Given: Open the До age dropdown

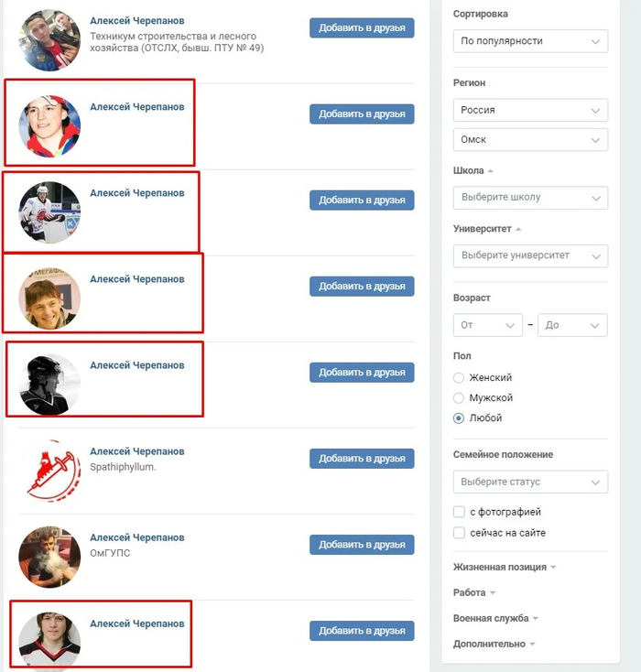Looking at the screenshot, I should coord(572,325).
